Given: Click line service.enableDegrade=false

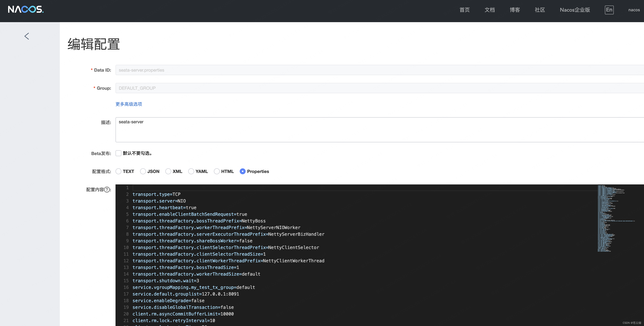Looking at the screenshot, I should 168,301.
